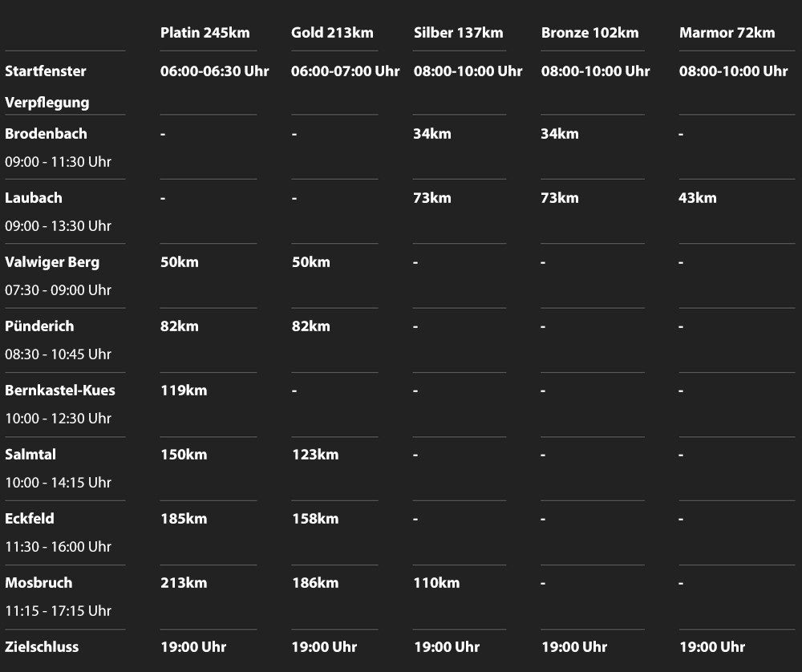
Task: Click the 110km Mosbruch value for Silber
Action: coord(436,582)
